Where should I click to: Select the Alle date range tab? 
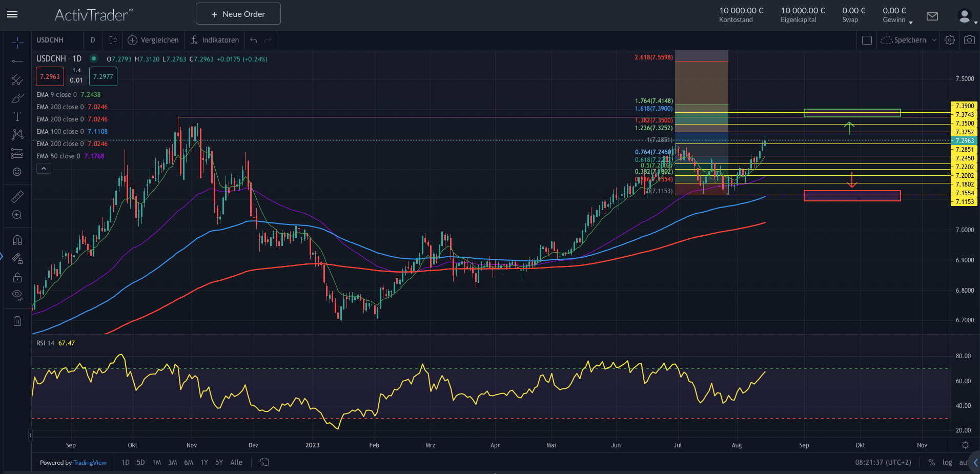(x=236, y=462)
